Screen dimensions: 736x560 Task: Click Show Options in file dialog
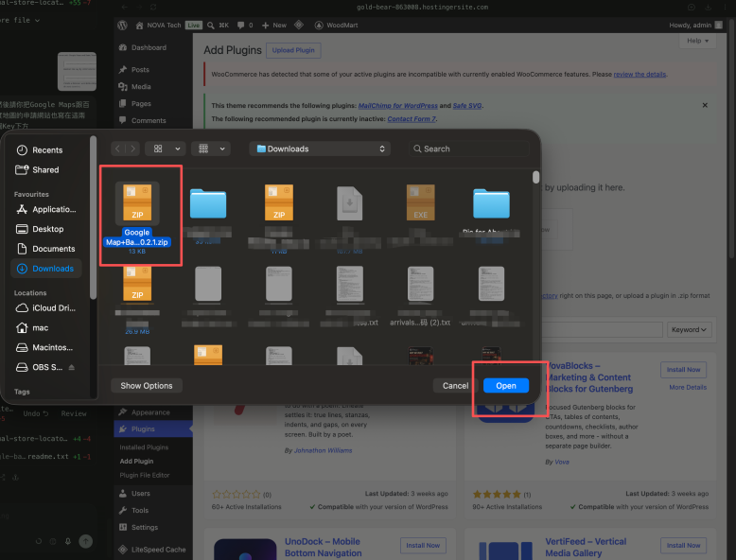pyautogui.click(x=147, y=385)
